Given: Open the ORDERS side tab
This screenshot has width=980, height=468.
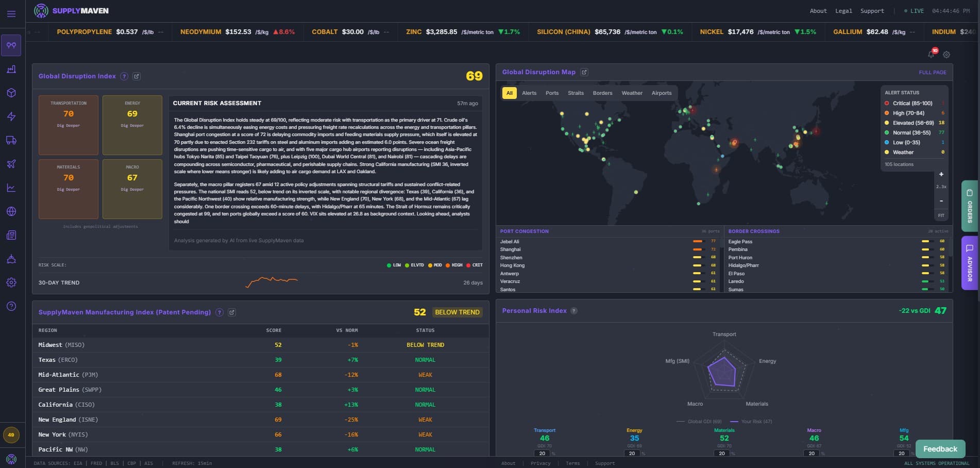Looking at the screenshot, I should pos(969,206).
